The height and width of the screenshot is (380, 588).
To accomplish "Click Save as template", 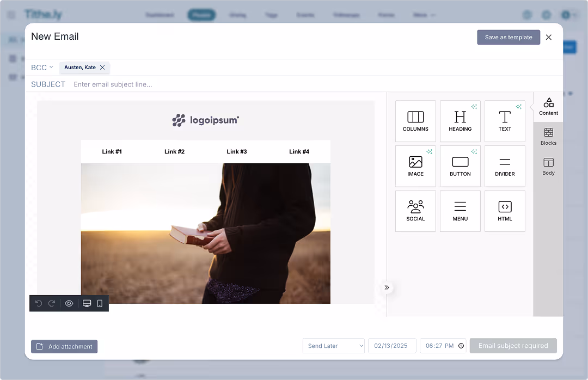I will click(509, 37).
